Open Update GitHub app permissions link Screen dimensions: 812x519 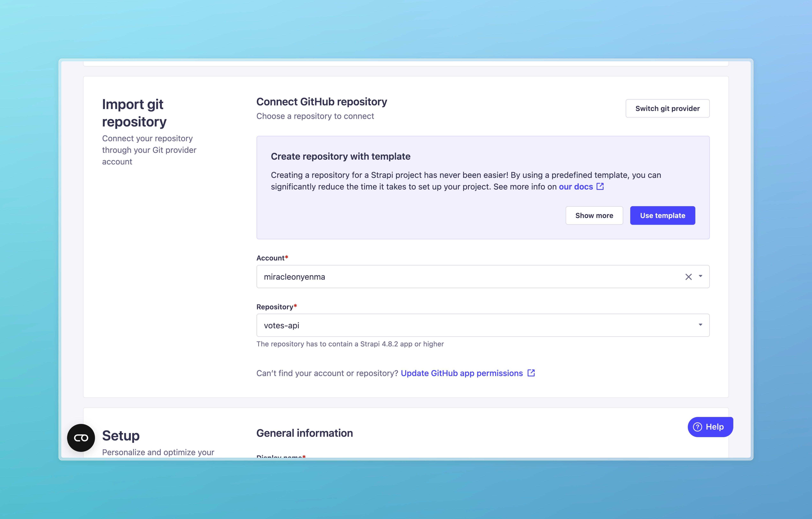tap(462, 373)
